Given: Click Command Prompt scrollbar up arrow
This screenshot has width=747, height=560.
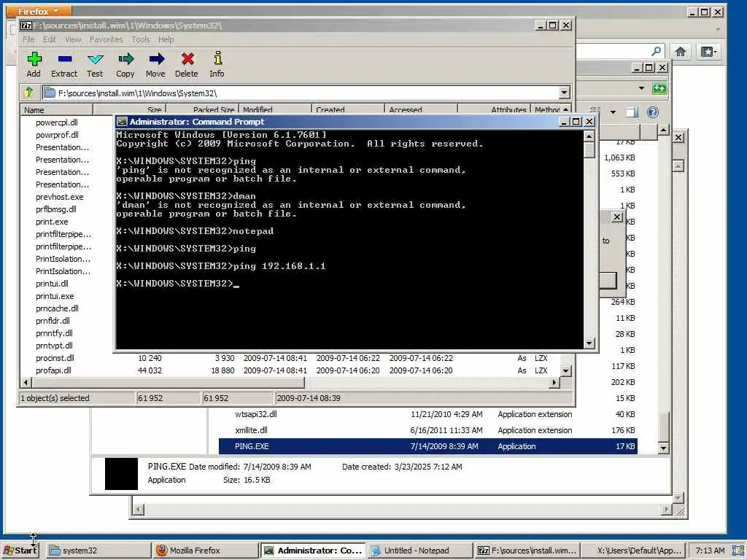Looking at the screenshot, I should (589, 136).
